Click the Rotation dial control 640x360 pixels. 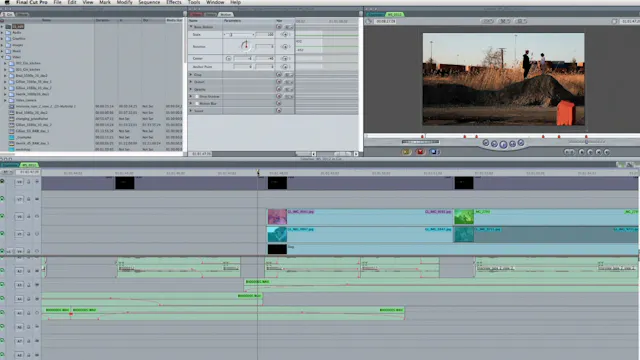(x=245, y=46)
